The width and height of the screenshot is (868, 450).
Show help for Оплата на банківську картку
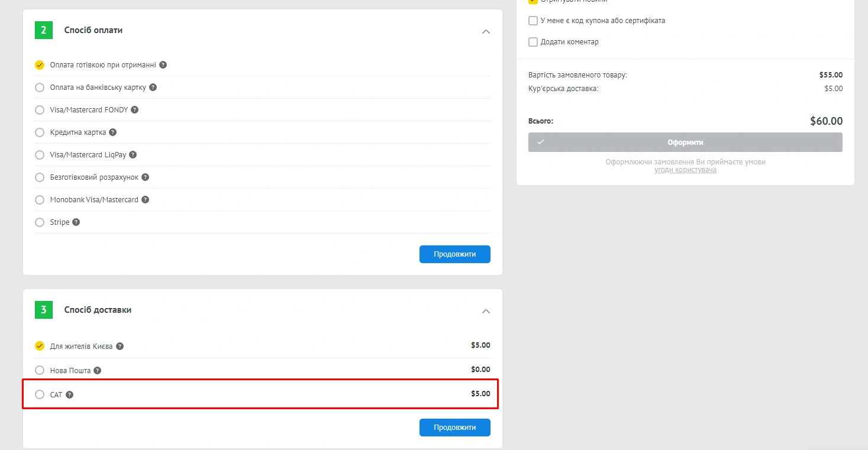pyautogui.click(x=153, y=88)
